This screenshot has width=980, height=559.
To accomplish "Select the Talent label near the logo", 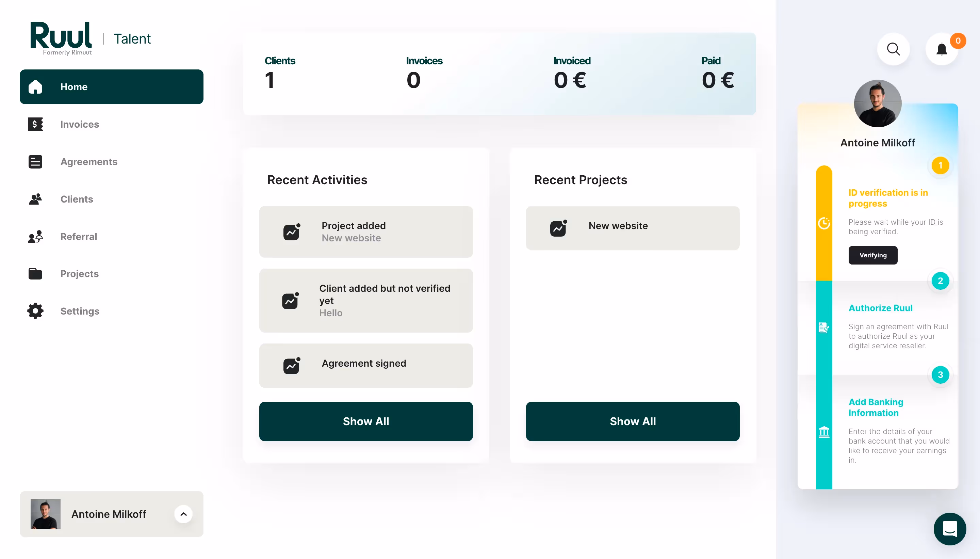I will (x=132, y=38).
